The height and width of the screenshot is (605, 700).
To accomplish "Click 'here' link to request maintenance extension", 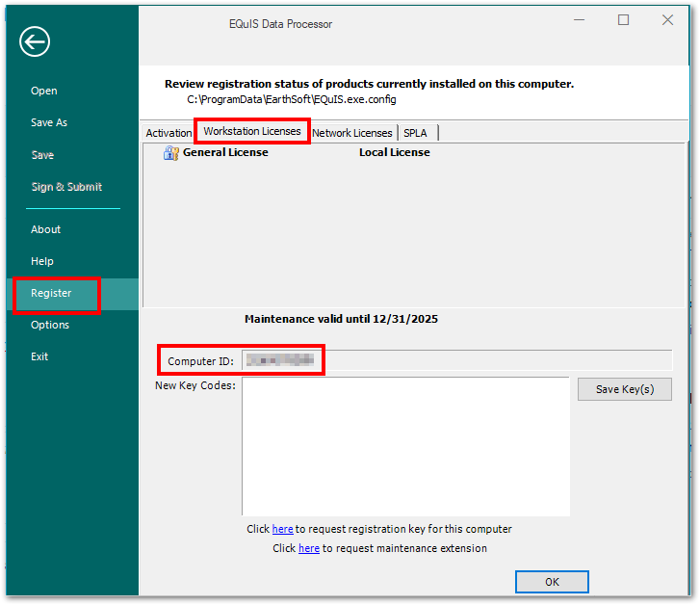I will coord(309,548).
